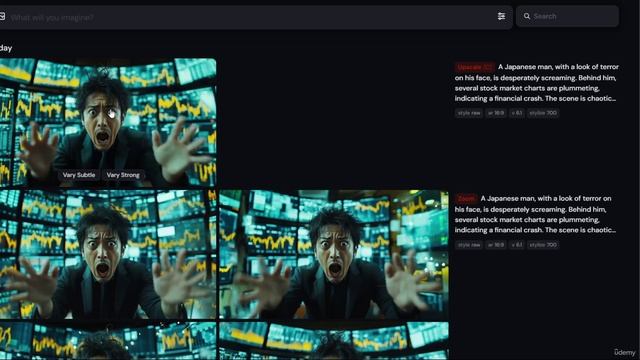Viewport: 640px width, 360px height.
Task: Open the partially visible bottom-right image
Action: point(334,341)
